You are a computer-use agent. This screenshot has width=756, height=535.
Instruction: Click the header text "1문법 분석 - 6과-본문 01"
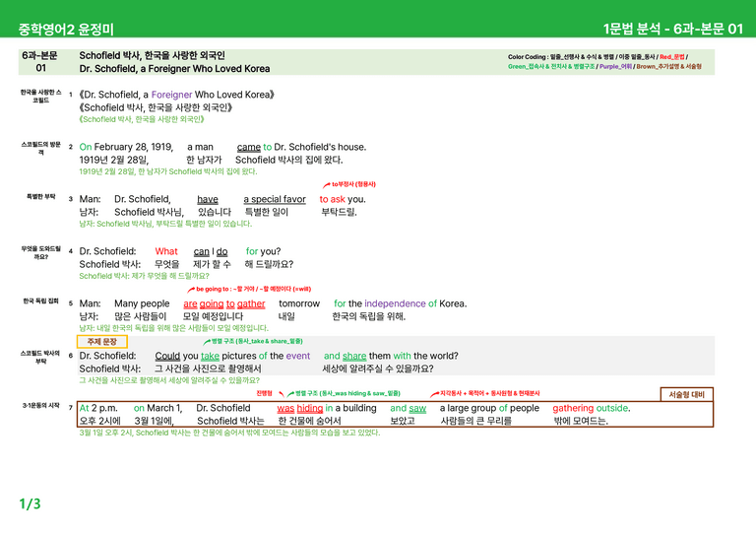(673, 29)
